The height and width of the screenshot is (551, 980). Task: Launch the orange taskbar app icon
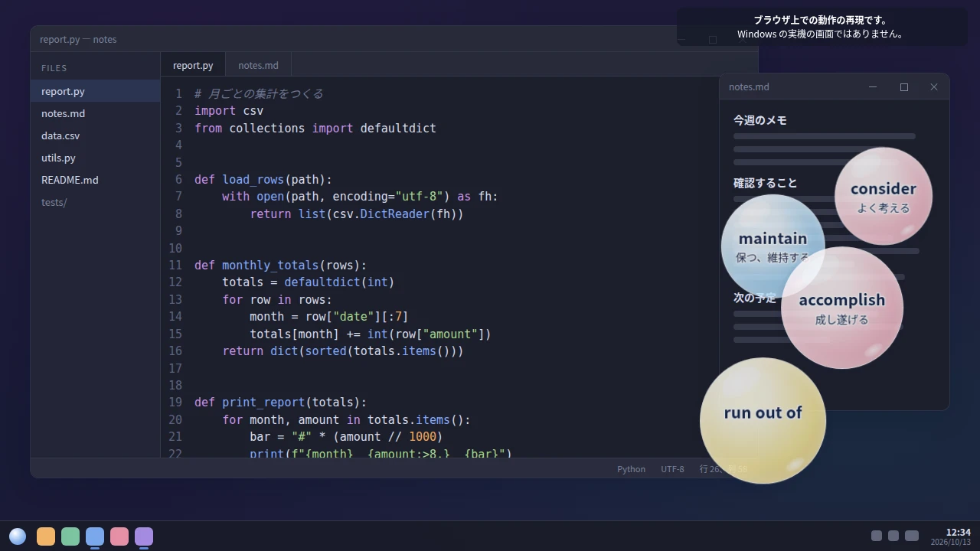[x=46, y=536]
